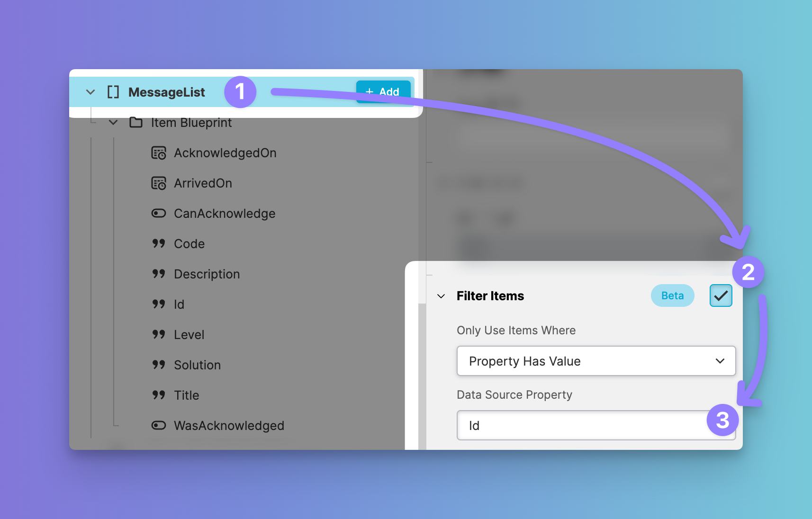Click the Code string quote icon
Image resolution: width=812 pixels, height=519 pixels.
159,244
